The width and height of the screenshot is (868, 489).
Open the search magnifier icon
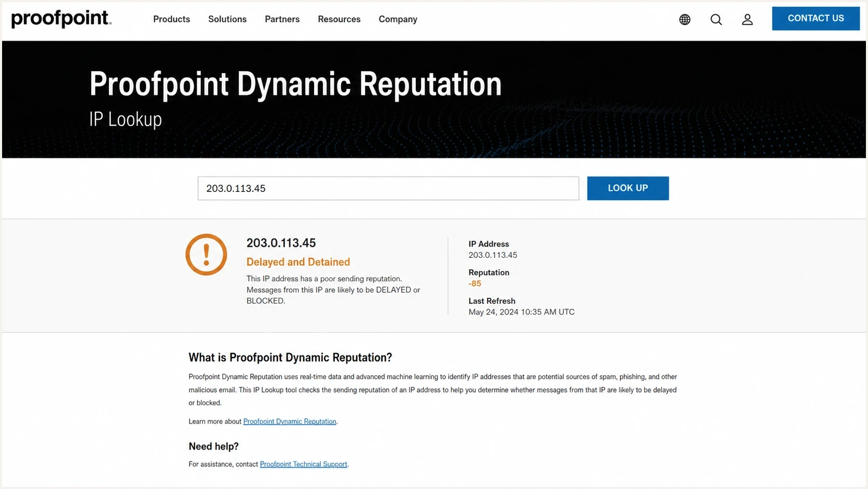[x=716, y=19]
